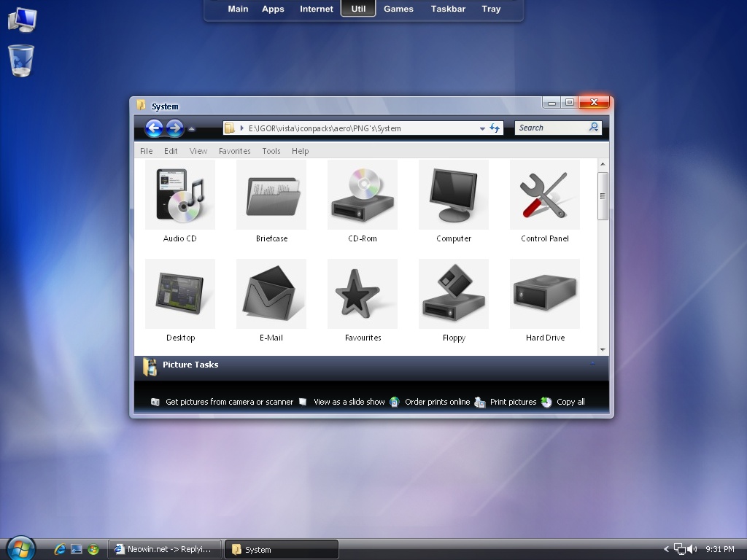The width and height of the screenshot is (747, 560).
Task: Click the search magnifier icon
Action: [x=594, y=127]
